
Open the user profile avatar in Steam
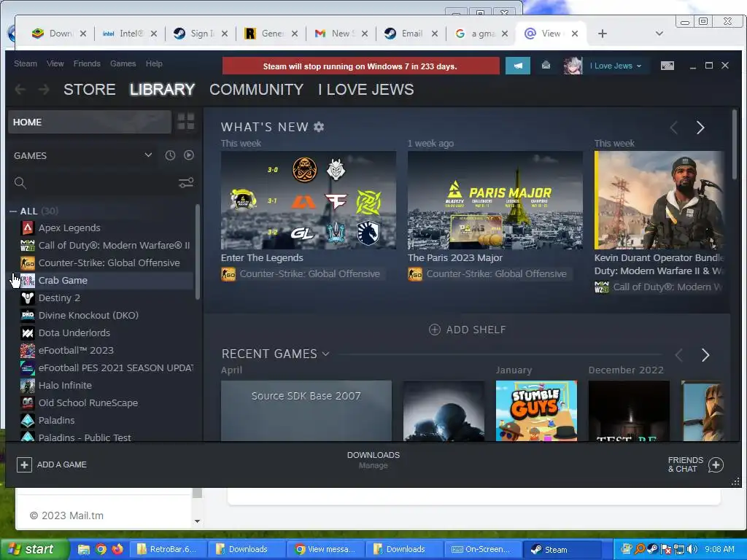[573, 66]
